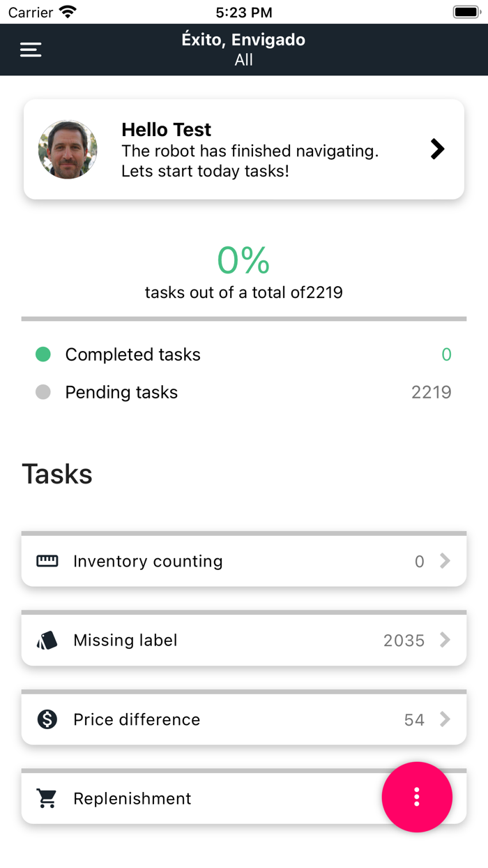The width and height of the screenshot is (488, 868).
Task: Click the Completed tasks count showing 0
Action: 447,354
